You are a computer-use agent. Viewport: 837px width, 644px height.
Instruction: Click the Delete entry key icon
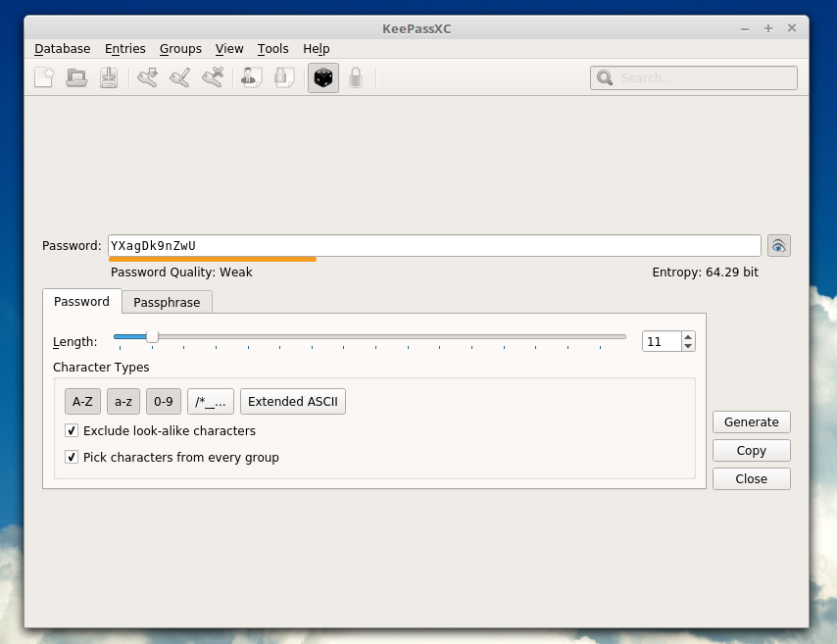pos(213,78)
